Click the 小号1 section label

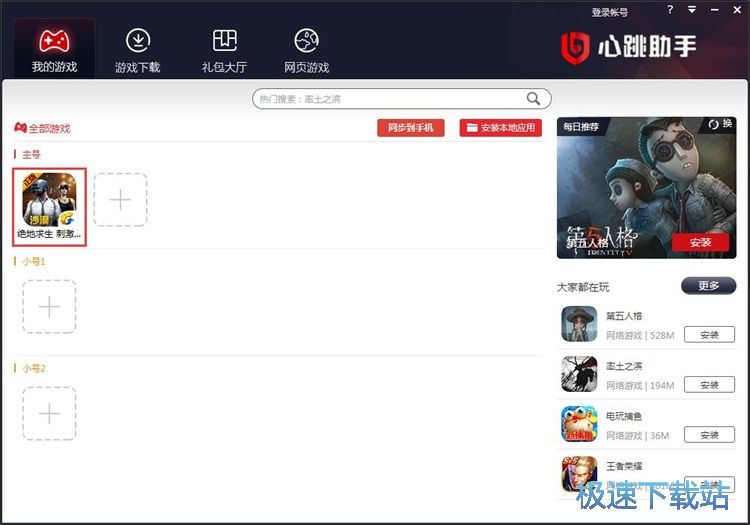coord(33,262)
